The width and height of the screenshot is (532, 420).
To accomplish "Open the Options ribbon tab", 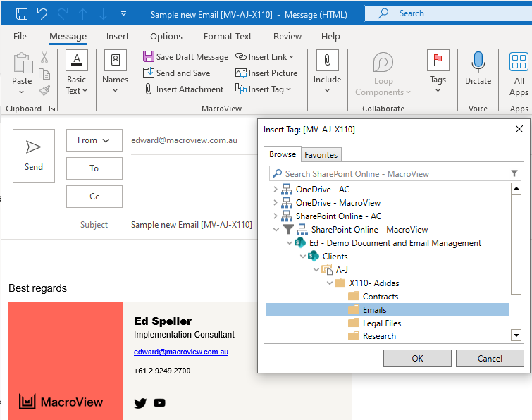I will point(166,37).
